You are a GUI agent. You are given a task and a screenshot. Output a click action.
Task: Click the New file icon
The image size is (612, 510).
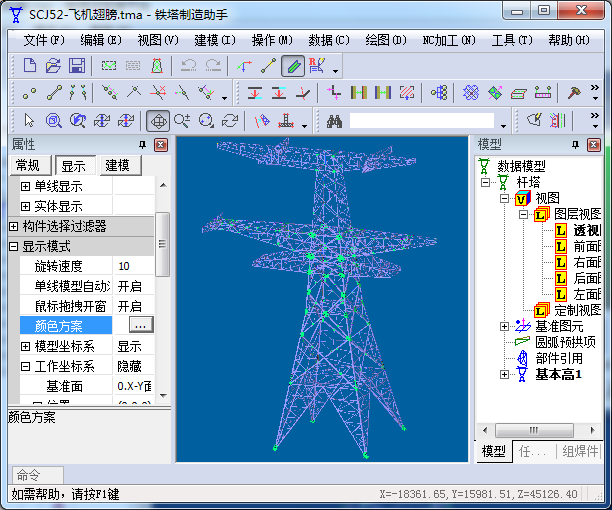tap(30, 66)
